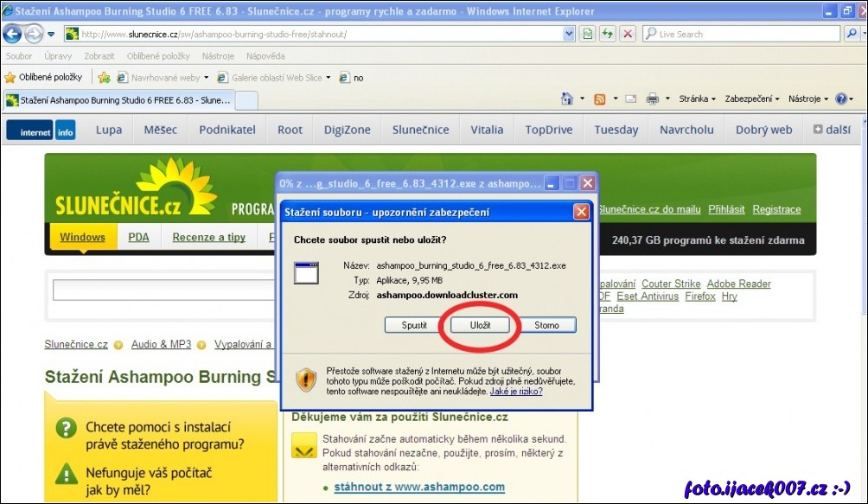This screenshot has width=868, height=504.
Task: Open the Soubor menu
Action: click(19, 56)
